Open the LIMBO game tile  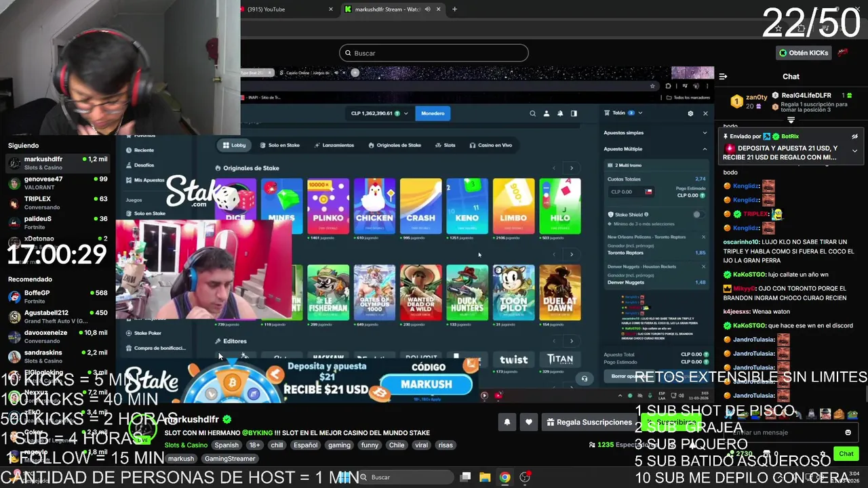point(513,206)
